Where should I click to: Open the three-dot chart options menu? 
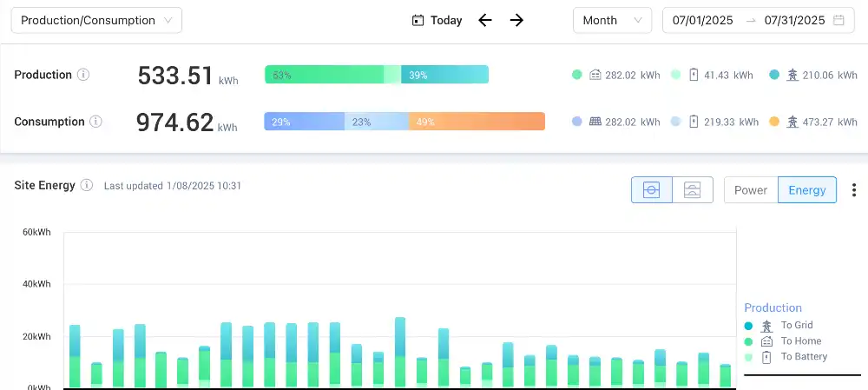pos(854,190)
